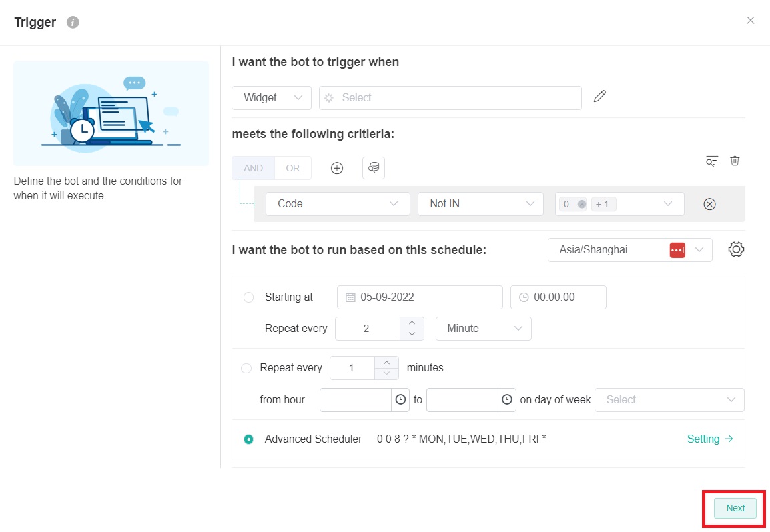
Task: Switch condition logic to OR
Action: pos(293,168)
